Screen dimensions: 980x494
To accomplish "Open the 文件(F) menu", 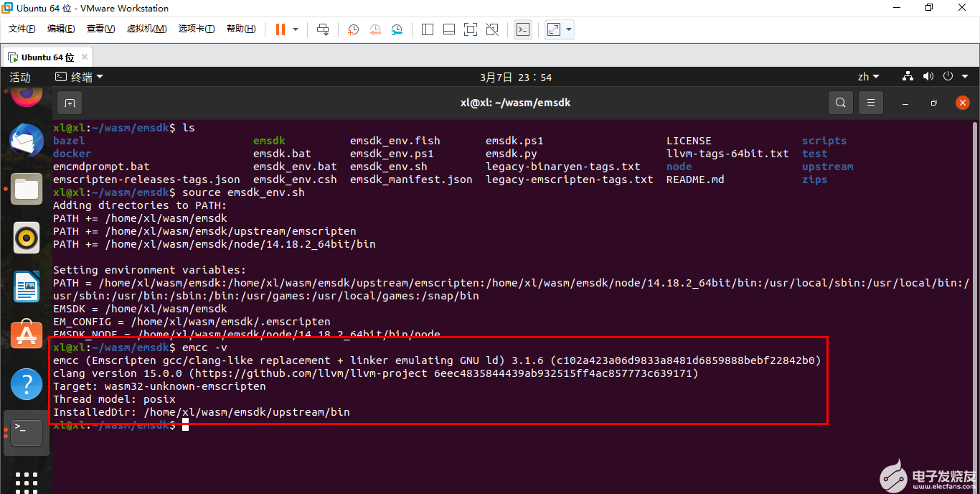I will click(x=22, y=29).
